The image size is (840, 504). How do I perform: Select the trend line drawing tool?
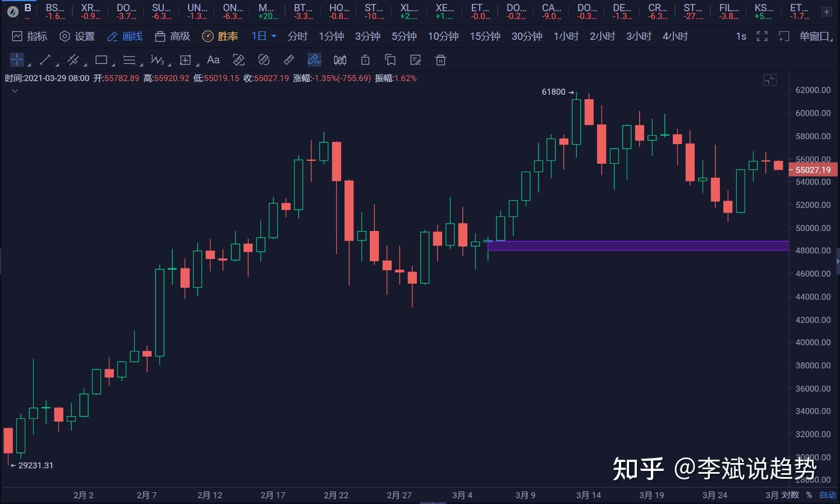[x=45, y=60]
